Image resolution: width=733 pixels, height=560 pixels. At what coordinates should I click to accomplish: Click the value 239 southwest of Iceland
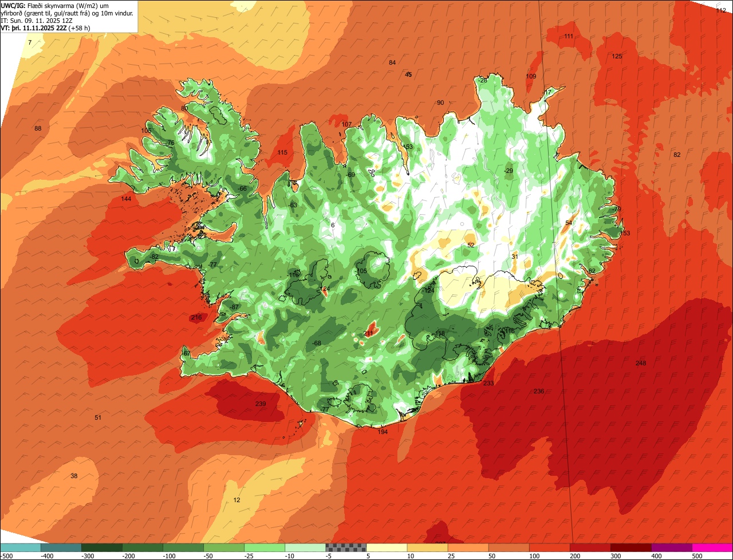click(x=261, y=404)
